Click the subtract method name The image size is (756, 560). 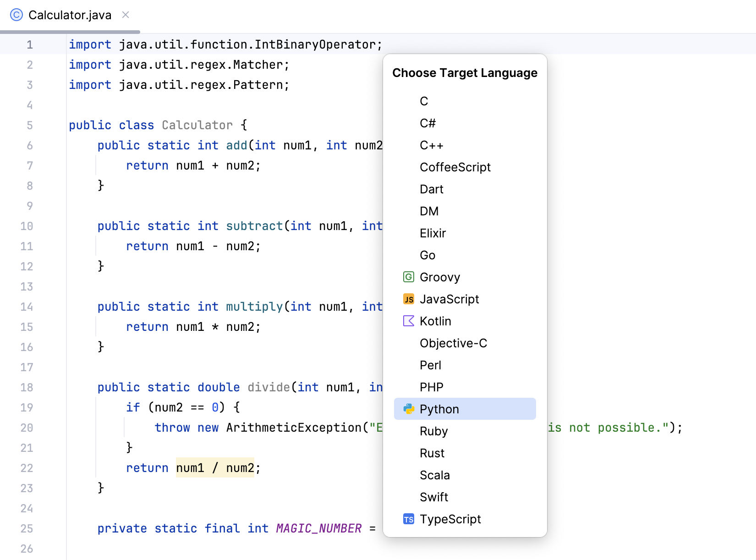(x=254, y=226)
